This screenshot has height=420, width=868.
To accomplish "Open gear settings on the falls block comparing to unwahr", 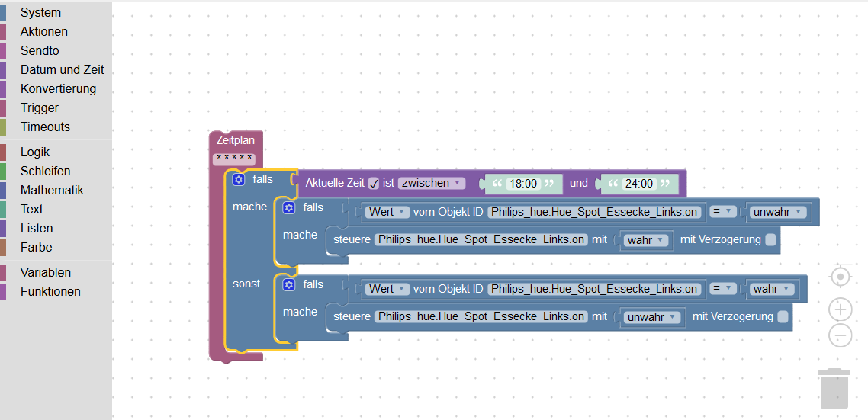I will [x=289, y=207].
